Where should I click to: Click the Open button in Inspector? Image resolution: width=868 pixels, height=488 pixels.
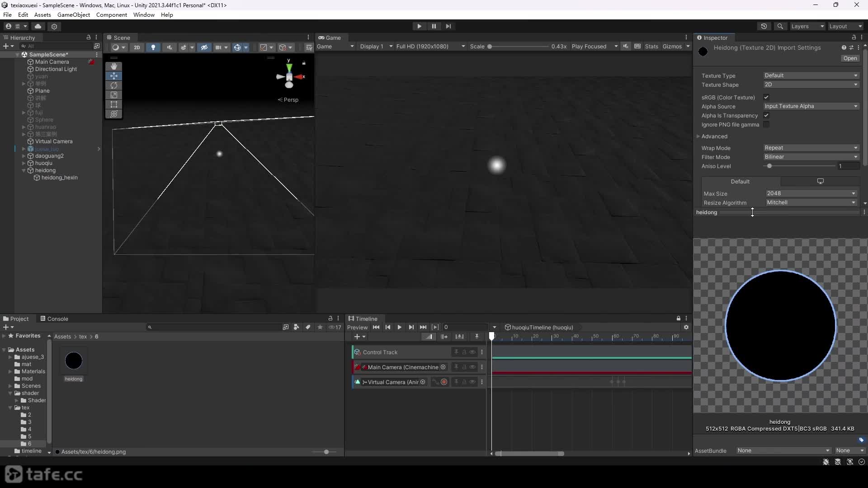(x=850, y=58)
